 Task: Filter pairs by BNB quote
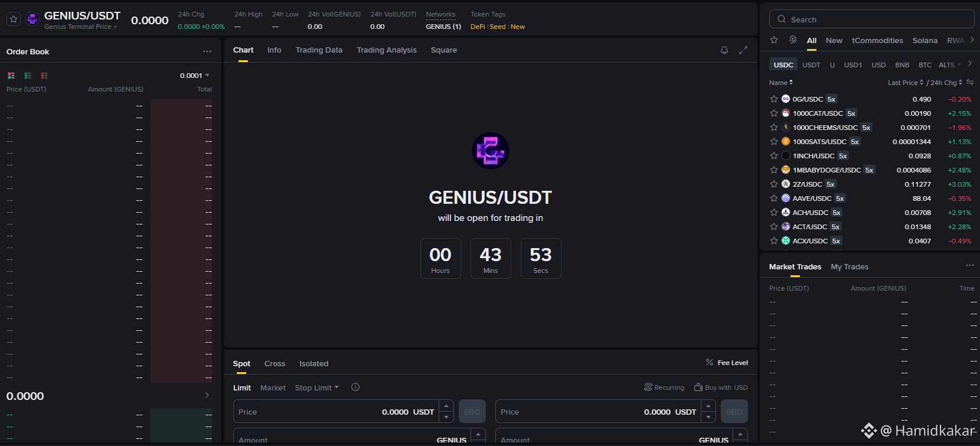click(x=902, y=65)
